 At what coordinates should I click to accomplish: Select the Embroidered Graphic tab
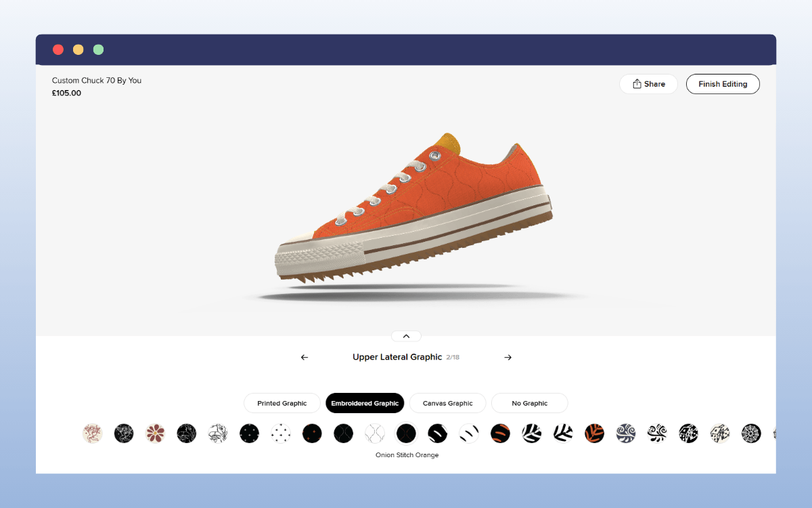(x=365, y=403)
